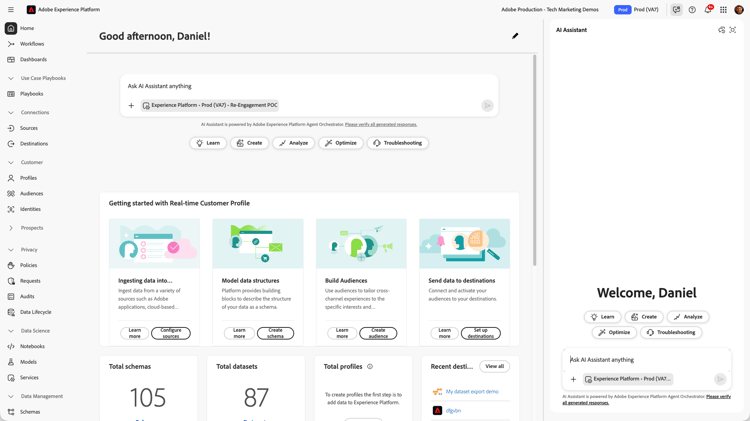
Task: Click the Models icon in the sidebar
Action: click(11, 362)
